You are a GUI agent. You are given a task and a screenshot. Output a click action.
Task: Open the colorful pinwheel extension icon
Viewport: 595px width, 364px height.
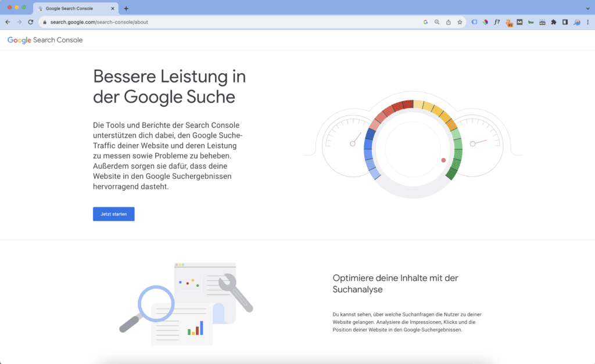485,22
